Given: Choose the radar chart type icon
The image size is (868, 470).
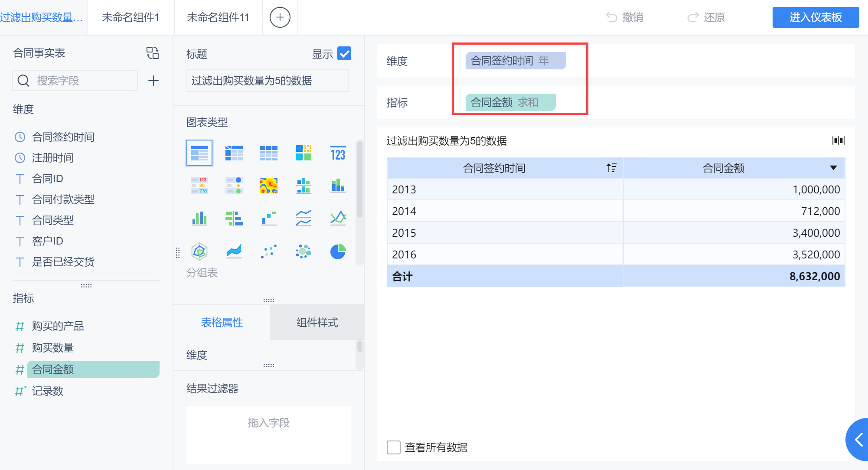Looking at the screenshot, I should (199, 251).
